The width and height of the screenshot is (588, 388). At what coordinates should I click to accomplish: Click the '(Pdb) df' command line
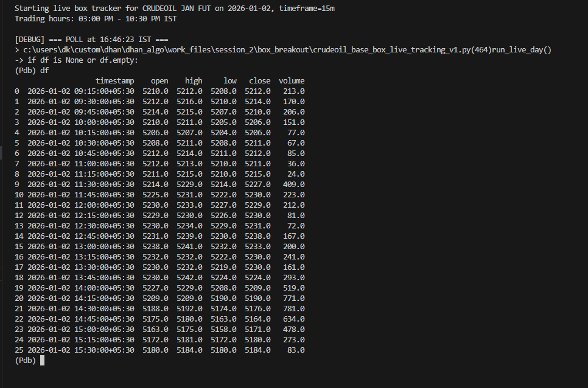click(x=32, y=71)
